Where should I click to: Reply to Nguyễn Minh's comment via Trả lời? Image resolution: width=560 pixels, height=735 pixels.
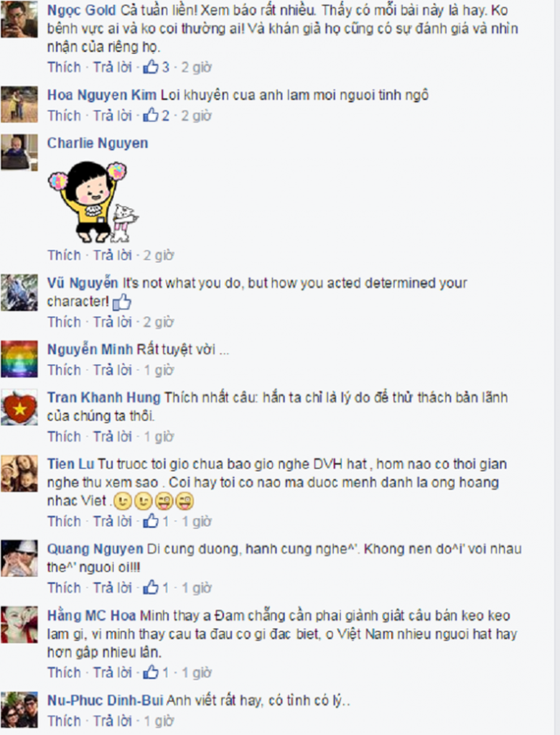pyautogui.click(x=113, y=370)
